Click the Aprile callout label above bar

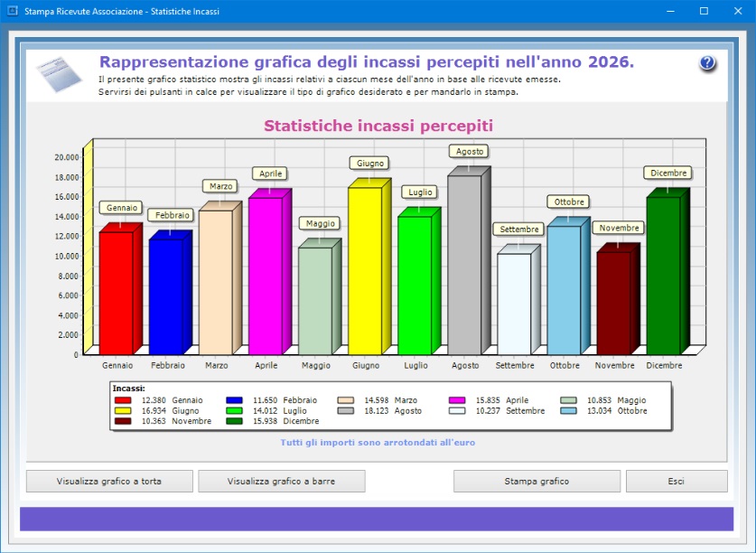coord(270,173)
